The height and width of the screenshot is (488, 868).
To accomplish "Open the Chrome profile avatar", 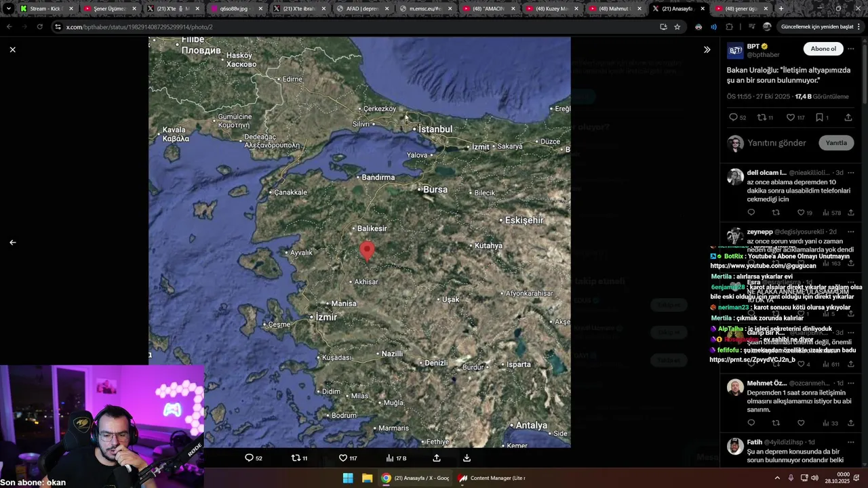I will [767, 26].
